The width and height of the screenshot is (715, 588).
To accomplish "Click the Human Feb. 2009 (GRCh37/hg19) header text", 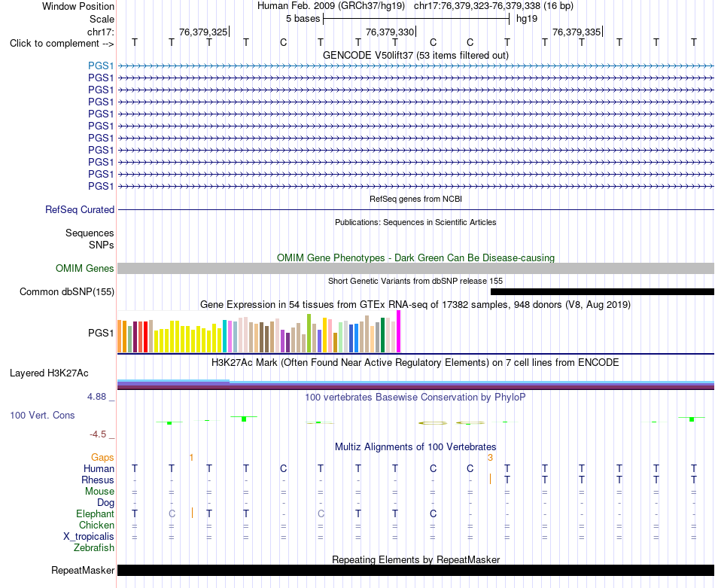I will 331,6.
